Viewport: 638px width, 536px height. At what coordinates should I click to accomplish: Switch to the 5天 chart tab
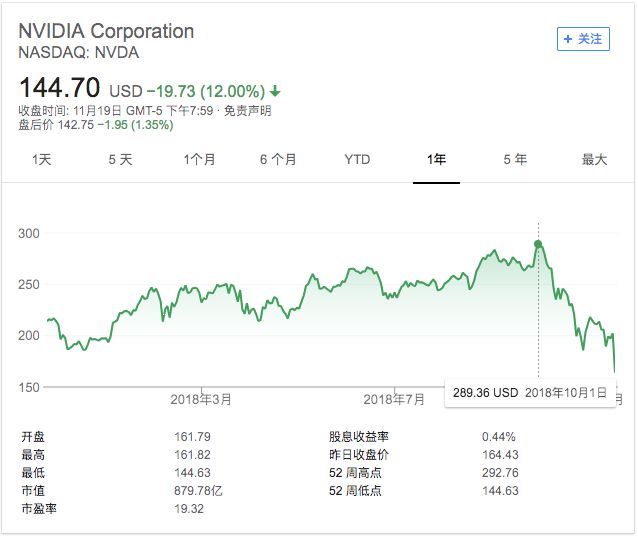tap(120, 160)
